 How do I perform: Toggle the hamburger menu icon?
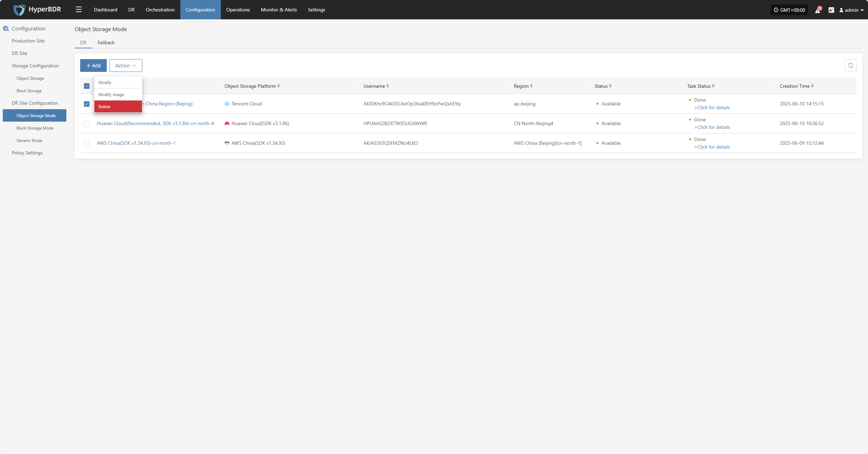79,10
